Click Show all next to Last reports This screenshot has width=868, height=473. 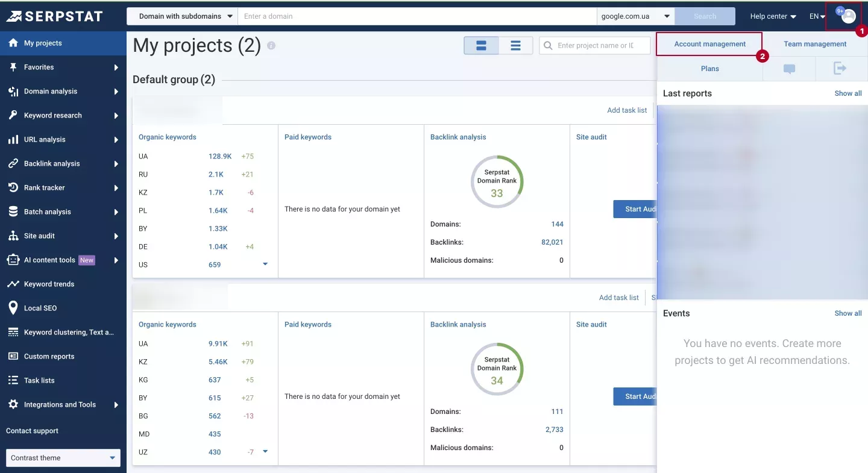click(848, 93)
